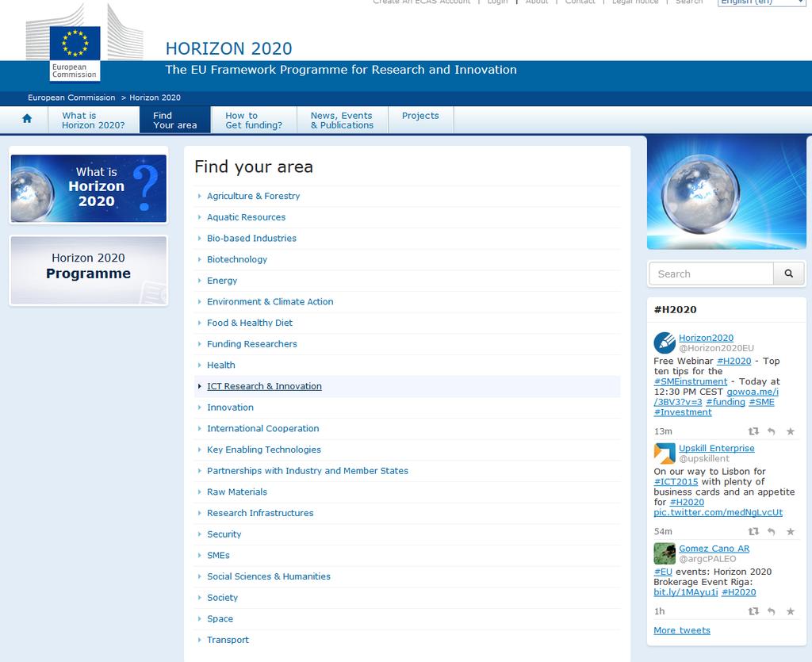
Task: Open the What is Horizon 2020 banner
Action: tap(89, 189)
